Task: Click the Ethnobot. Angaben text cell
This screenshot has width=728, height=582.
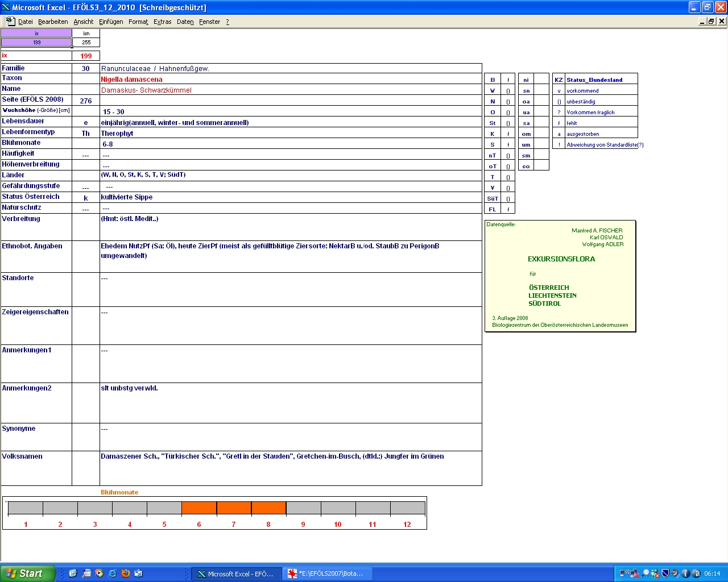Action: [291, 256]
